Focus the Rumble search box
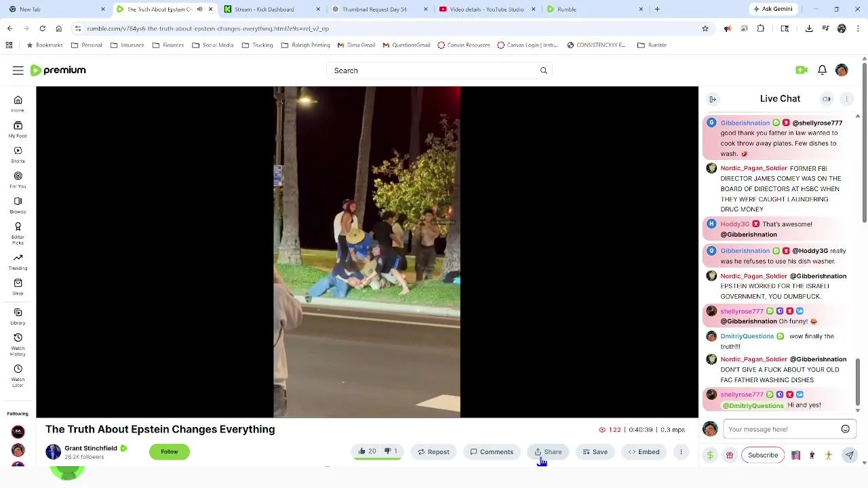 click(x=441, y=70)
